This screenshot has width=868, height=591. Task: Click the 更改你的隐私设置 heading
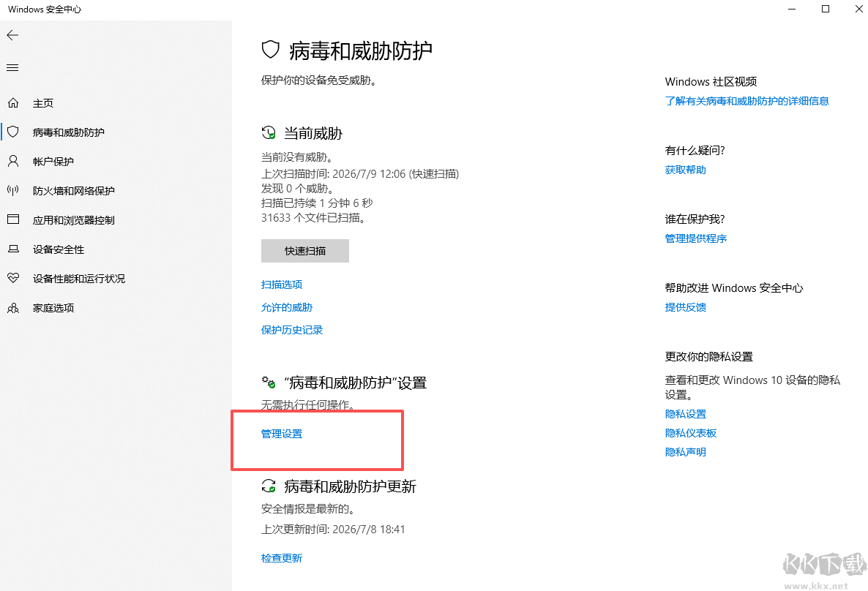point(709,357)
